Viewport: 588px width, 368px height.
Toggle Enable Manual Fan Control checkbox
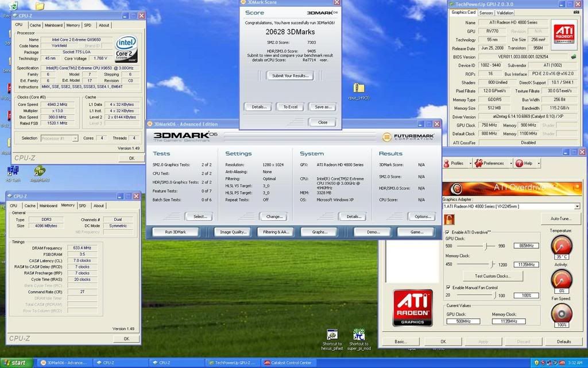448,287
